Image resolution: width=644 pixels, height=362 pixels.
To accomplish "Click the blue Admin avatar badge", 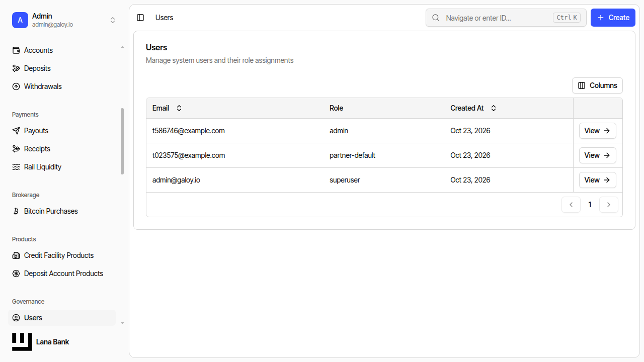I will (20, 20).
